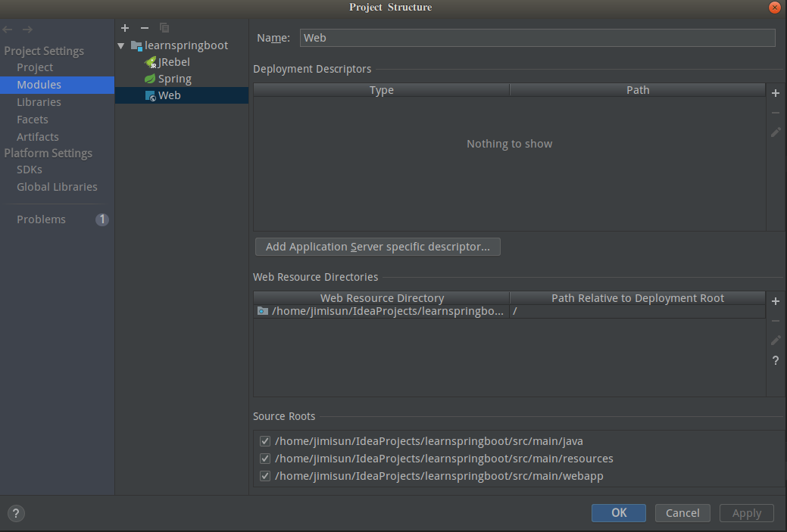Image resolution: width=787 pixels, height=532 pixels.
Task: Click the Name text field
Action: click(x=537, y=38)
